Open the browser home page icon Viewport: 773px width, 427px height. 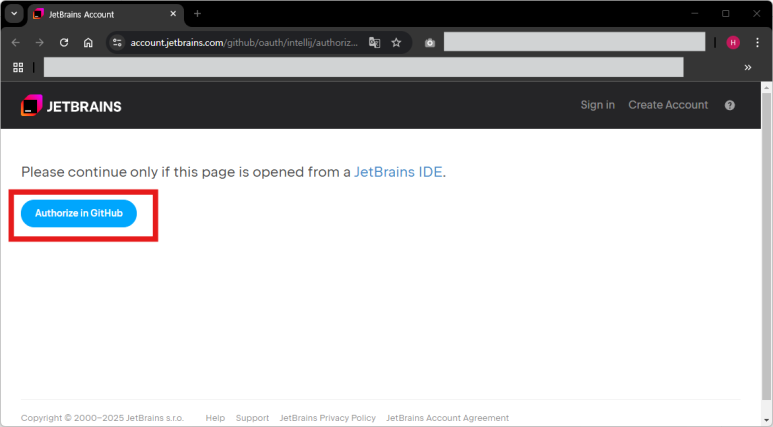88,43
